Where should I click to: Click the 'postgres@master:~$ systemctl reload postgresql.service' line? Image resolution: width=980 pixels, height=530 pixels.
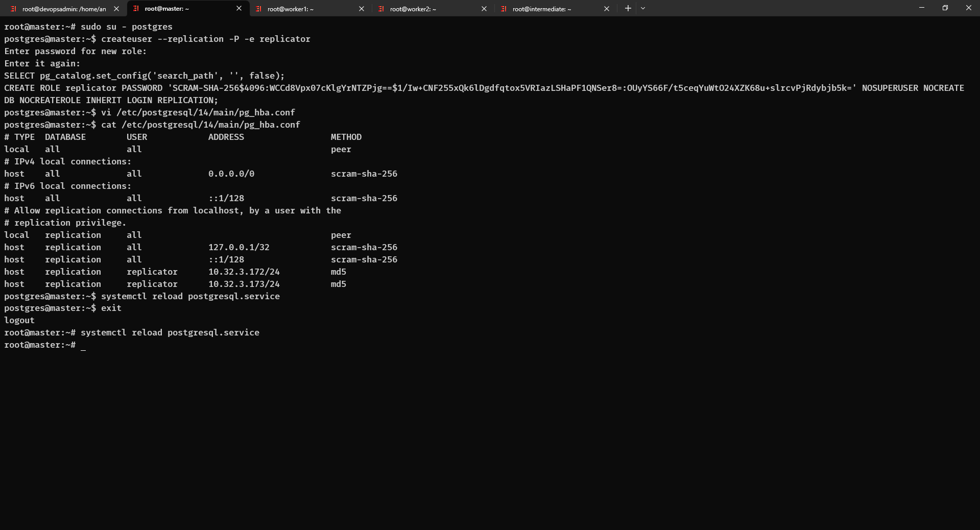(142, 296)
